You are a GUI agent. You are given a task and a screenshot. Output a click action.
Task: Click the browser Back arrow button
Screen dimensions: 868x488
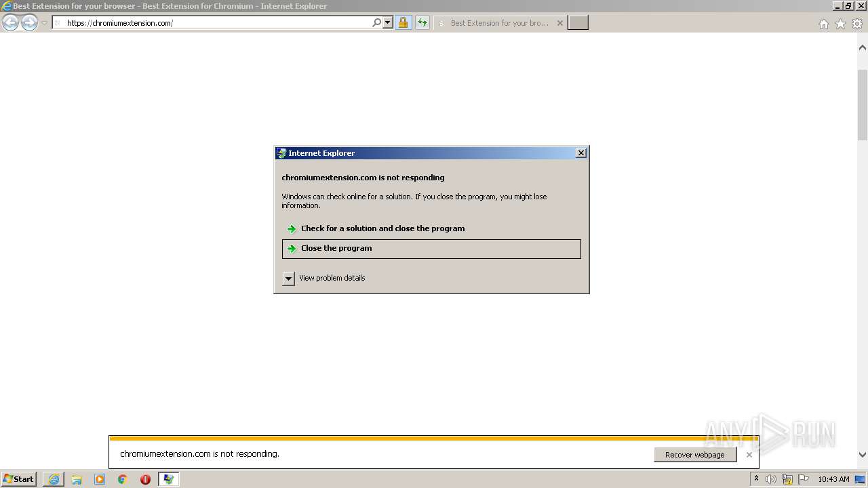click(10, 23)
